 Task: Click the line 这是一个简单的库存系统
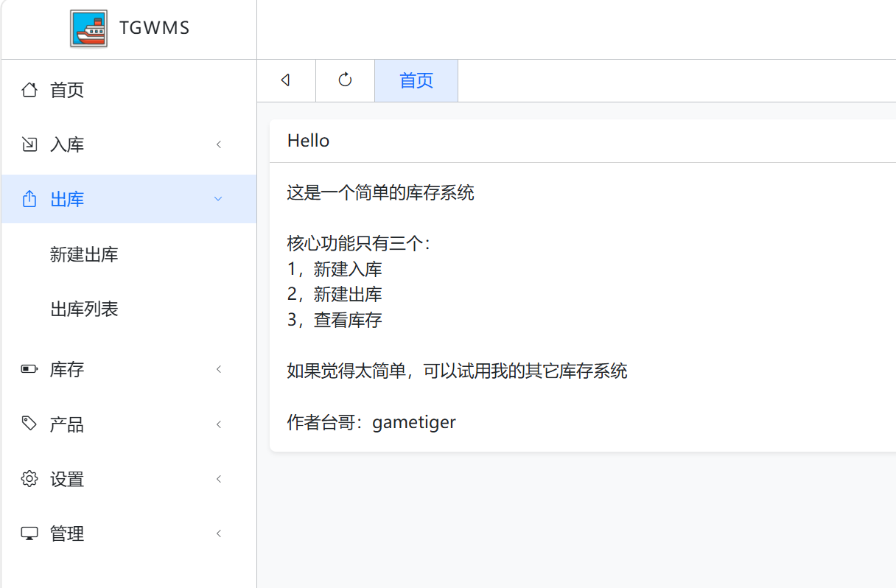tap(381, 193)
